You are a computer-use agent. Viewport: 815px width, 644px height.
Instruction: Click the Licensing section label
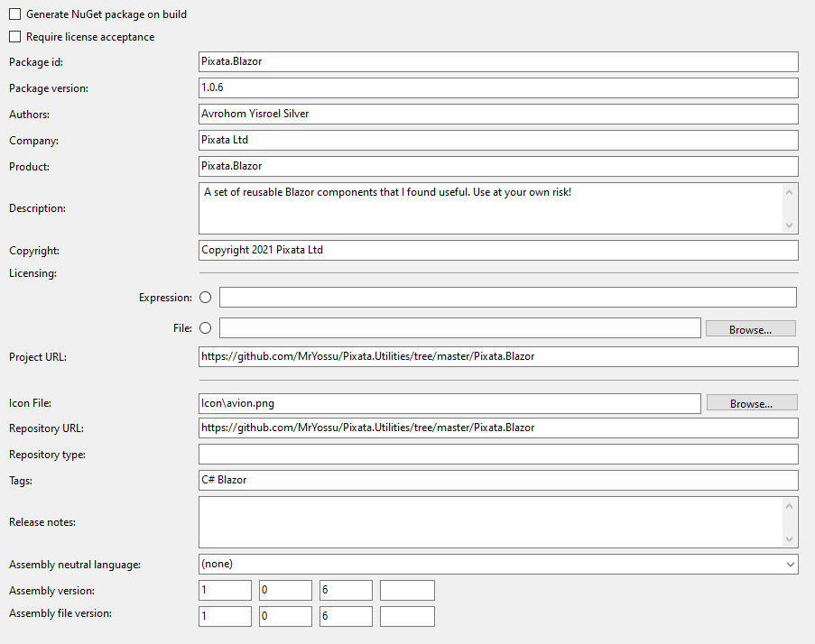pyautogui.click(x=32, y=273)
